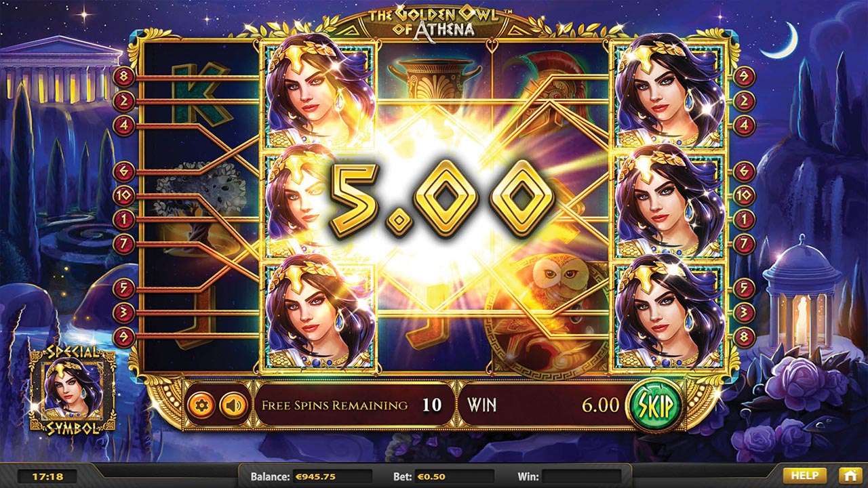Click the Free Spins Remaining counter
The width and height of the screenshot is (868, 488).
353,405
